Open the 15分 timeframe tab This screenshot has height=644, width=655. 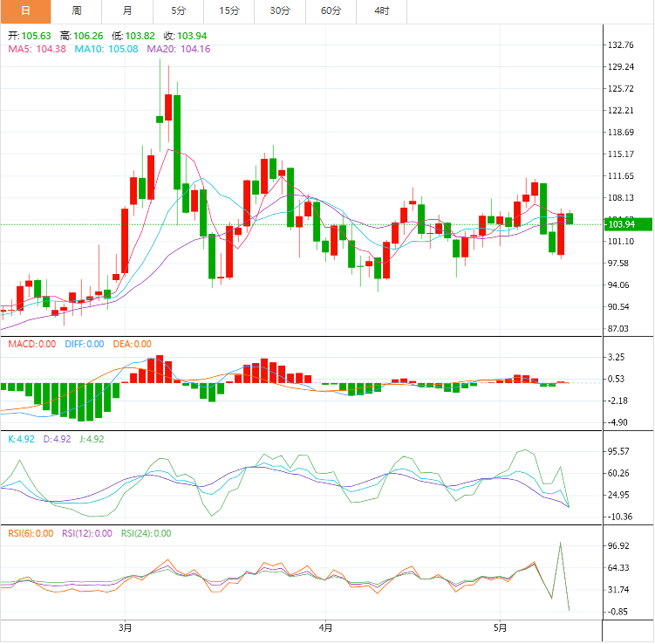click(229, 11)
